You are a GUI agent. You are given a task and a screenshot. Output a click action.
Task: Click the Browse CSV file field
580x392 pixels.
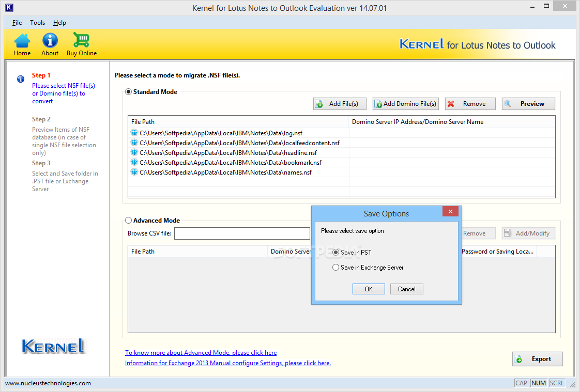[242, 233]
